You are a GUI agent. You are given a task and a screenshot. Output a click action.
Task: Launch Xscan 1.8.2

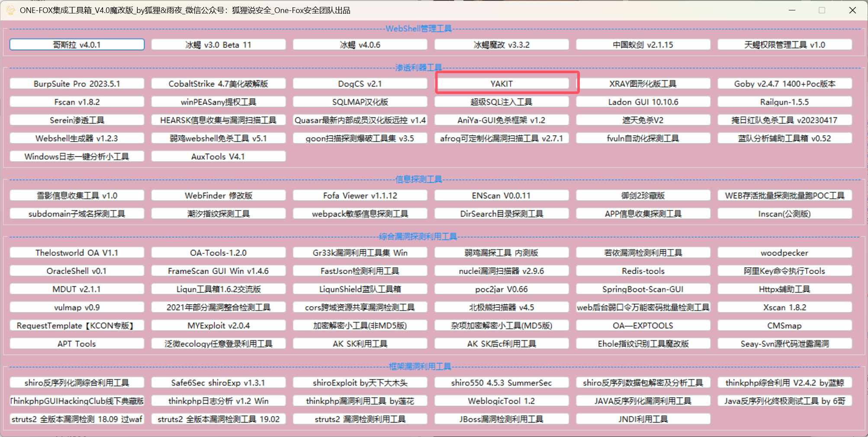tap(784, 307)
